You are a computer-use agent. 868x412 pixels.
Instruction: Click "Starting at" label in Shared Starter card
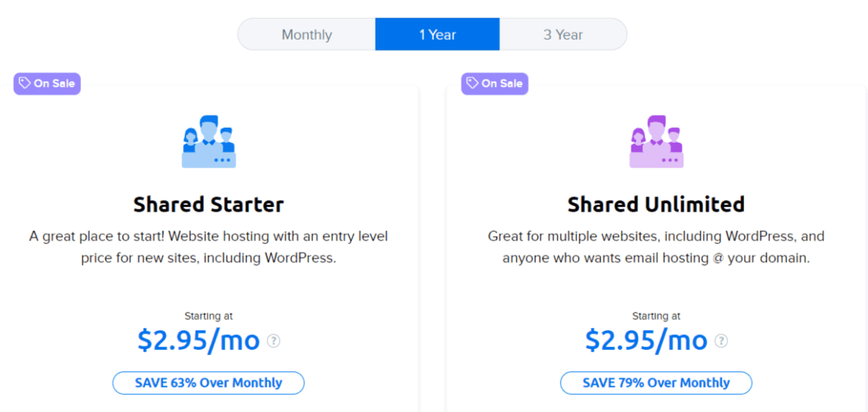coord(209,316)
